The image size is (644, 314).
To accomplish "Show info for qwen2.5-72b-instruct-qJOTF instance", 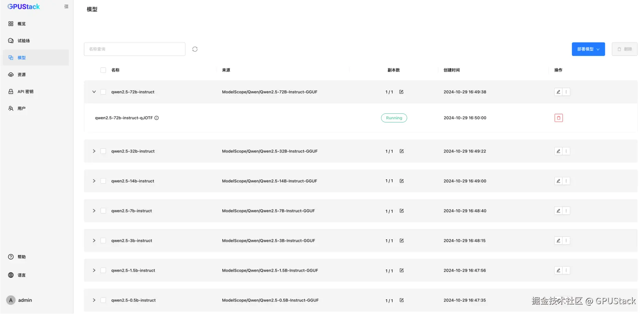I will (157, 118).
